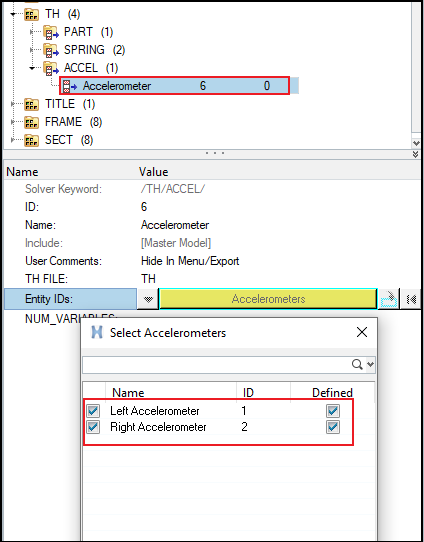The width and height of the screenshot is (424, 542).
Task: Click the entity selector arrow icon beside Accelerometers
Action: (x=389, y=299)
